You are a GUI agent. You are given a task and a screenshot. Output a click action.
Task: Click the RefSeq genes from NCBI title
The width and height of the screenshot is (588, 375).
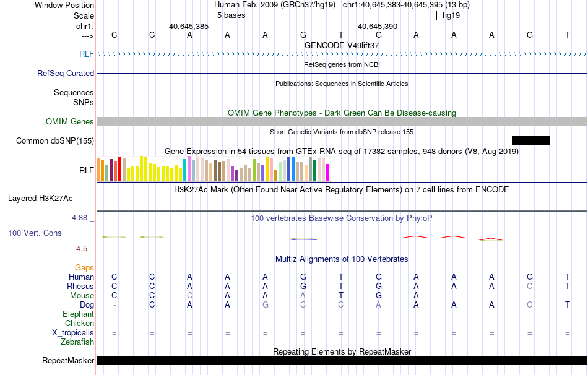(x=342, y=64)
